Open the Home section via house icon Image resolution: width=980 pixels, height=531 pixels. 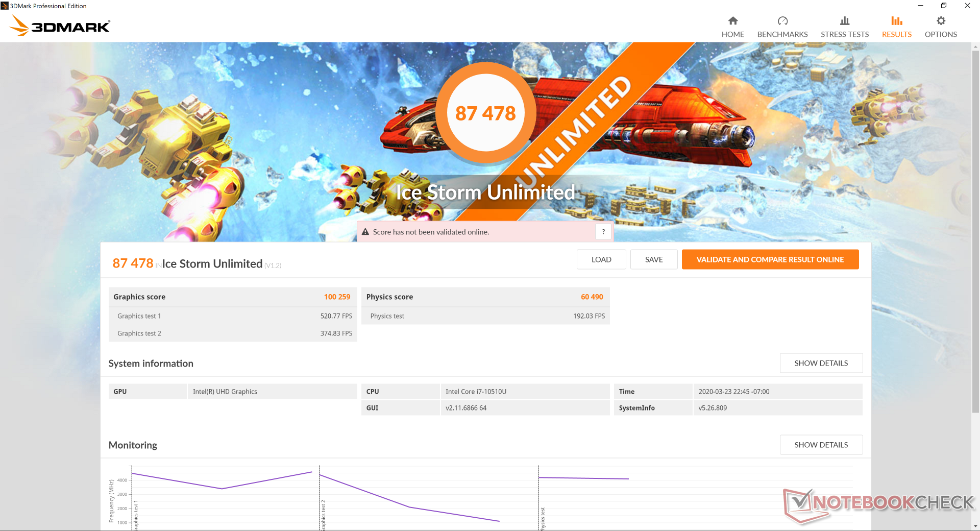732,21
